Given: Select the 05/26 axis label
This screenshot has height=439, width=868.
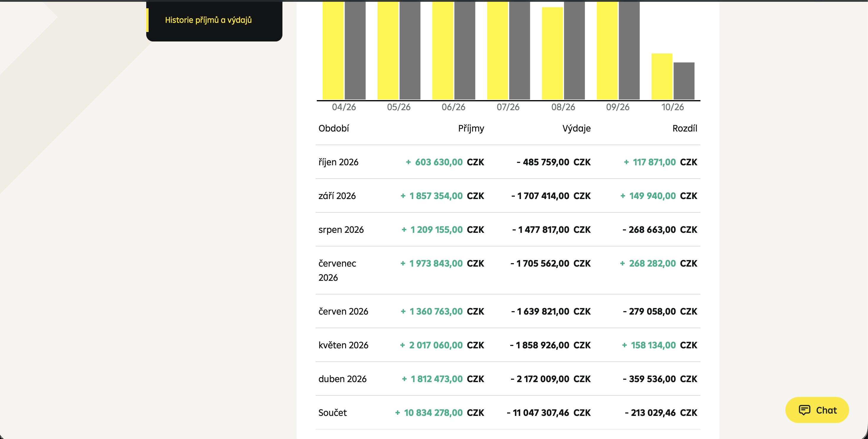Looking at the screenshot, I should (x=398, y=107).
